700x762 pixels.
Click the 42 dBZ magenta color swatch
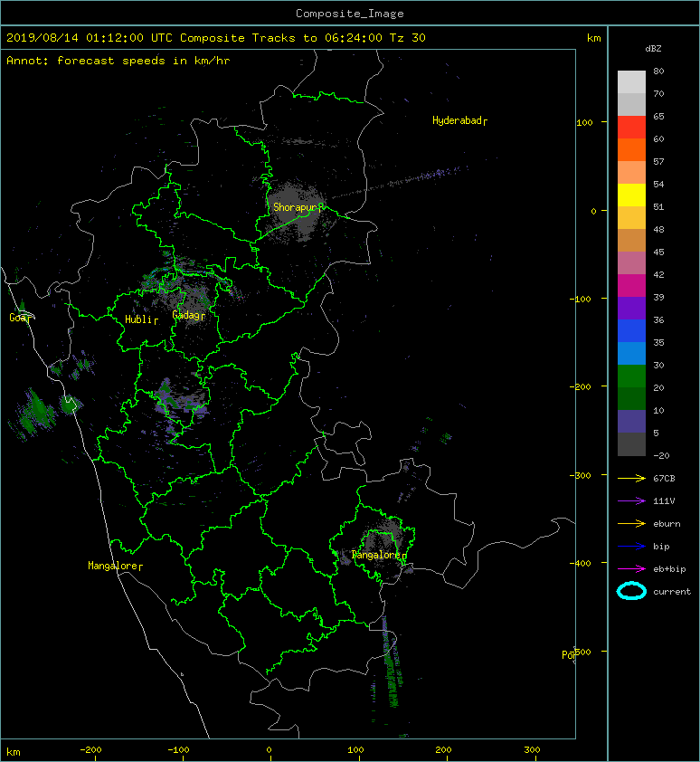tap(631, 286)
